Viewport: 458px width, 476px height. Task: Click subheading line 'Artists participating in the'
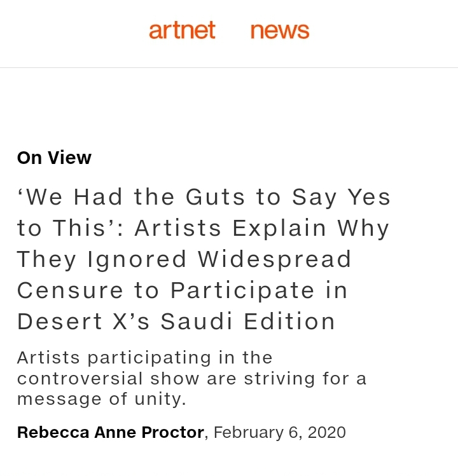pos(144,358)
